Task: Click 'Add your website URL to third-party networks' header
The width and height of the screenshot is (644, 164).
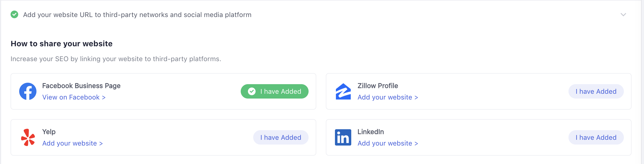Action: point(137,15)
